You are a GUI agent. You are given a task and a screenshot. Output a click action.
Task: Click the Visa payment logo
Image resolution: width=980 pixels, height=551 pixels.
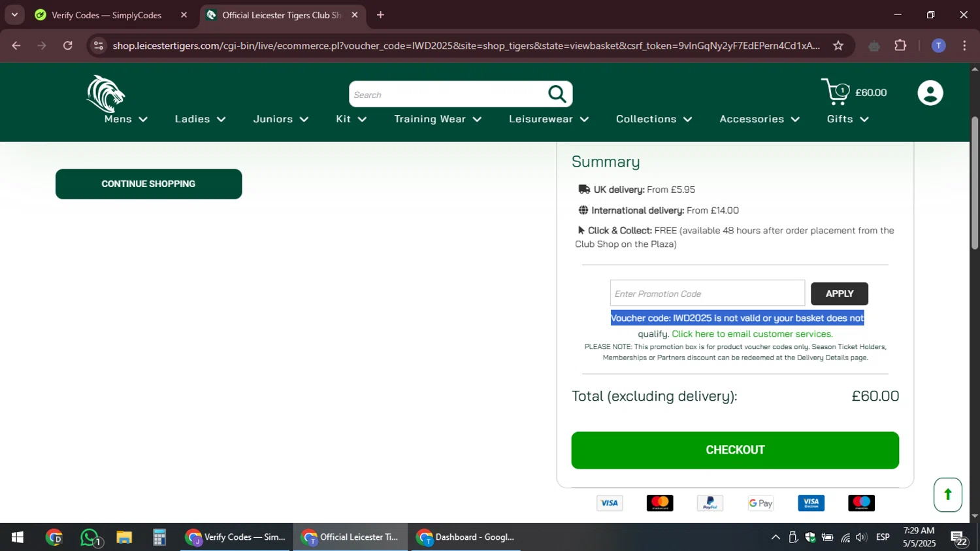(x=610, y=503)
